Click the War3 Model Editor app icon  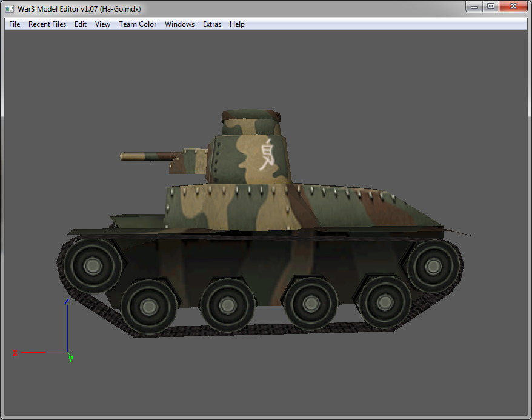coord(9,9)
